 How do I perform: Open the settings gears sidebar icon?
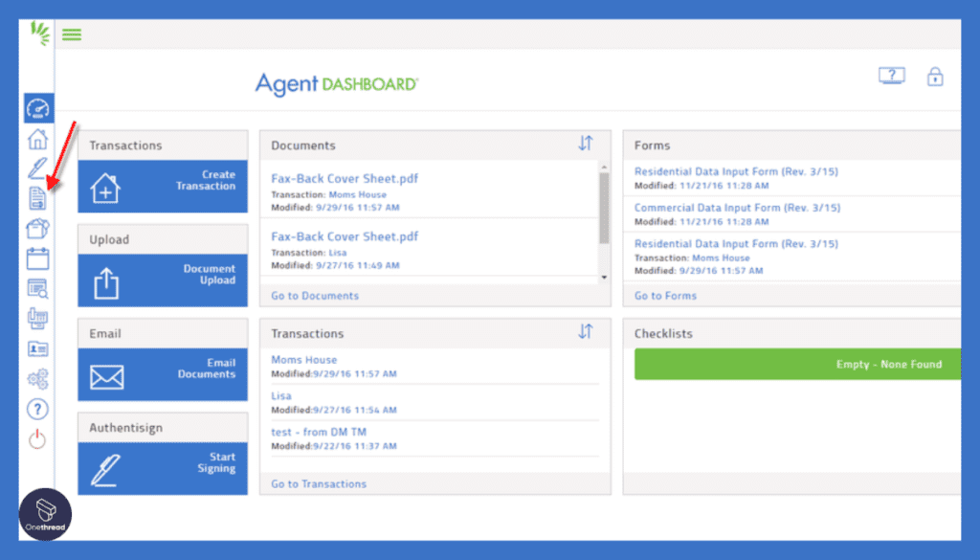pyautogui.click(x=37, y=379)
